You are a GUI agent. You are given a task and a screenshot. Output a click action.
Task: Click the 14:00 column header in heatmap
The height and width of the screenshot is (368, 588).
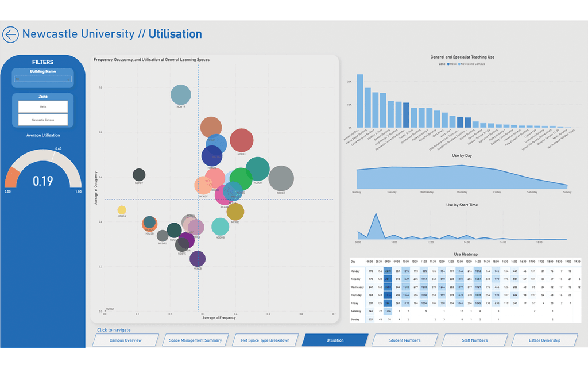click(x=478, y=262)
